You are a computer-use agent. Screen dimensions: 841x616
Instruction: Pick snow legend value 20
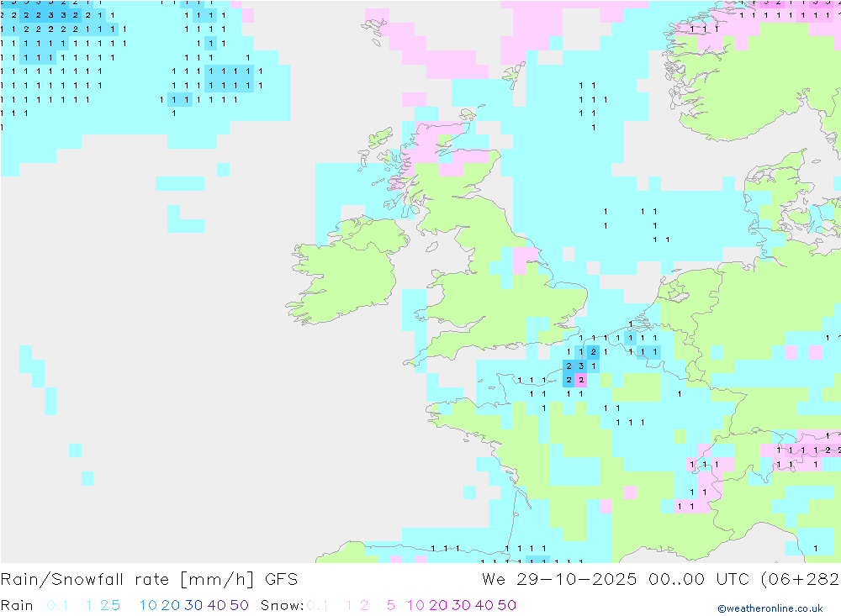click(x=438, y=605)
